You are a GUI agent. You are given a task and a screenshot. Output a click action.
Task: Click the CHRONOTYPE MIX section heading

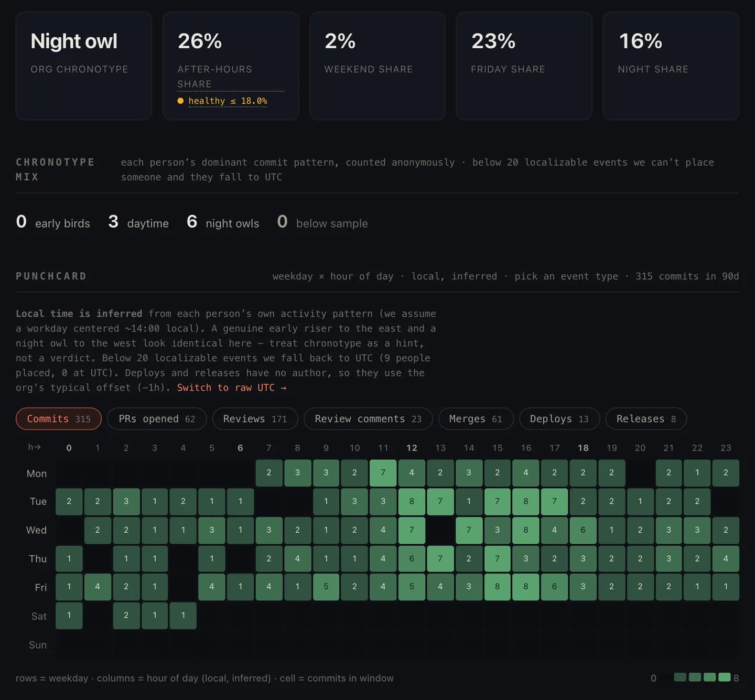(55, 169)
